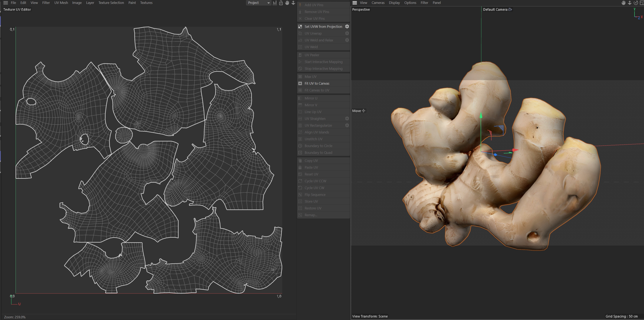
Task: Click the pan hand icon in 3D viewport
Action: [x=623, y=3]
